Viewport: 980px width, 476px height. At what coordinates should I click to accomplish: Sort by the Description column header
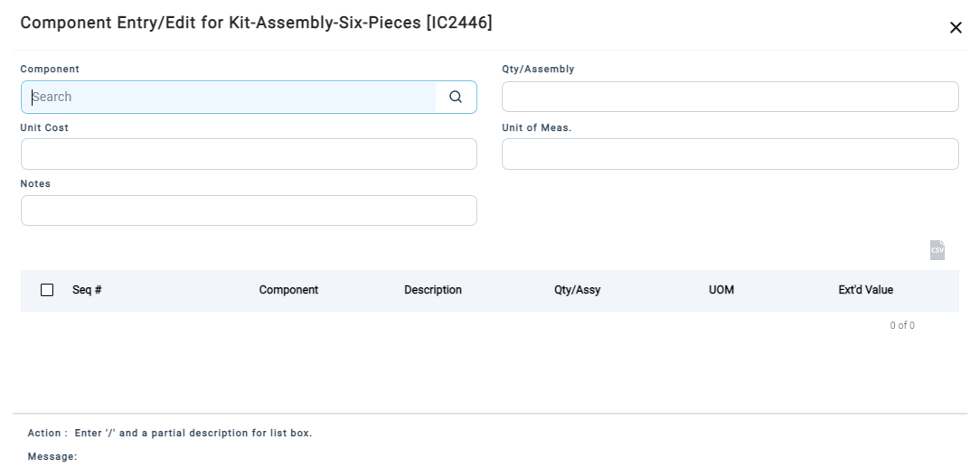click(x=433, y=290)
